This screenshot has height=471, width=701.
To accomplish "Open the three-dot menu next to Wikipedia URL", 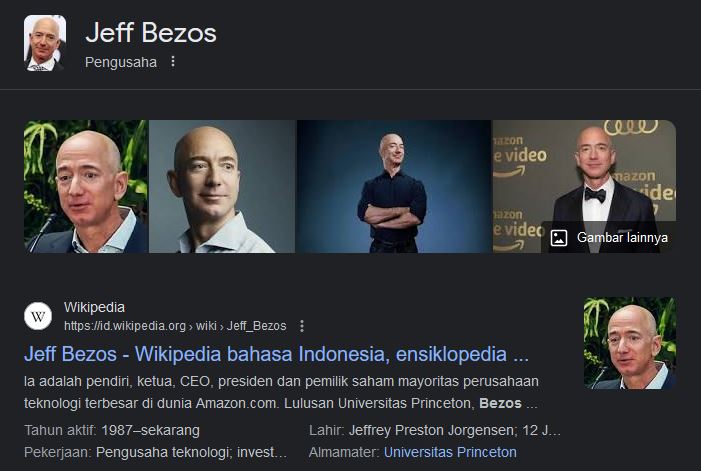I will [302, 326].
